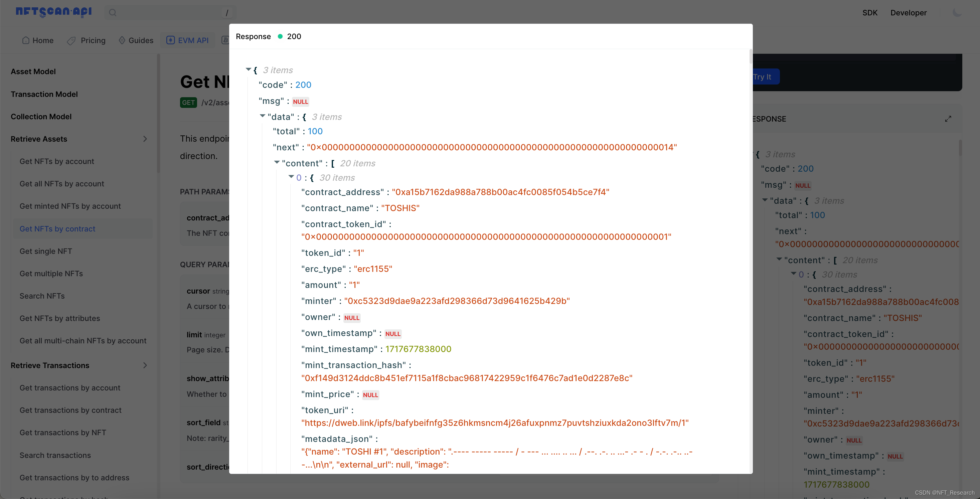Collapse the "content" array node
980x499 pixels.
pos(277,162)
